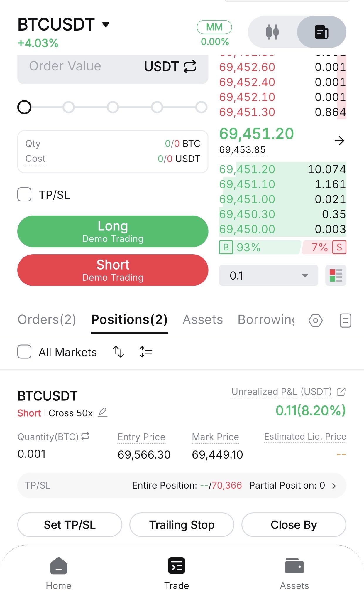
Task: Share Unrealized P&L via export icon
Action: click(x=341, y=392)
